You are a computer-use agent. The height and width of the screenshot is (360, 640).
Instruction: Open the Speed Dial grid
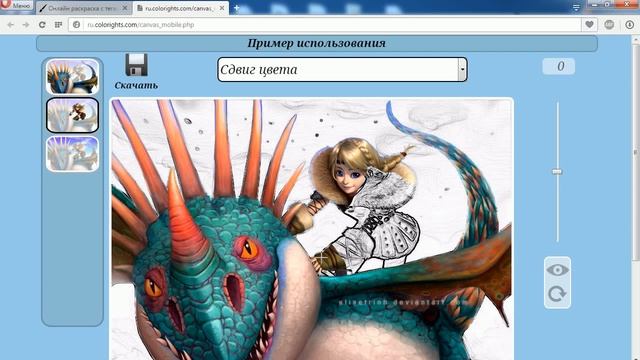(58, 25)
